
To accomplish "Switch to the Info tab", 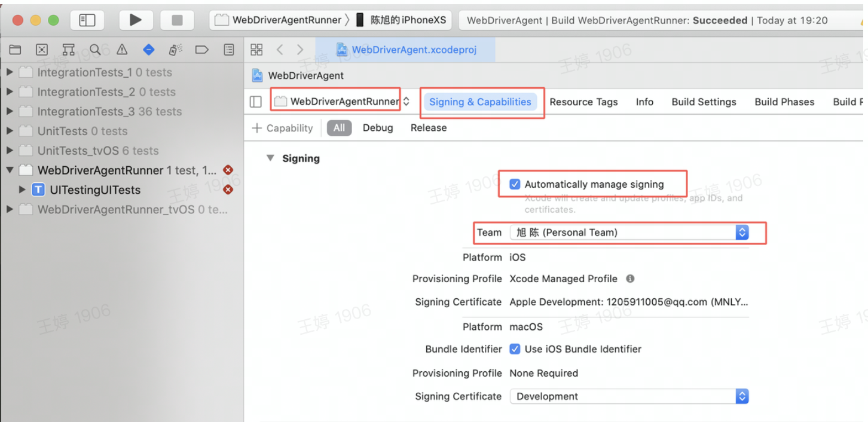I will tap(644, 102).
